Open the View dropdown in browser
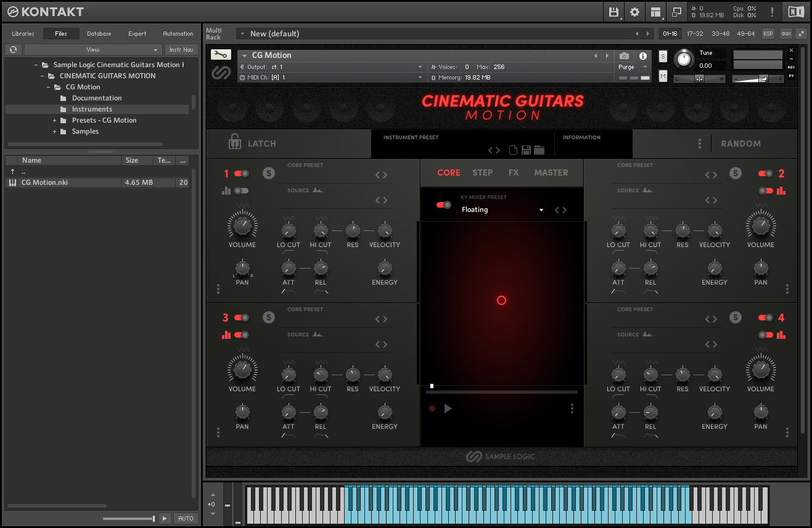 coord(93,49)
